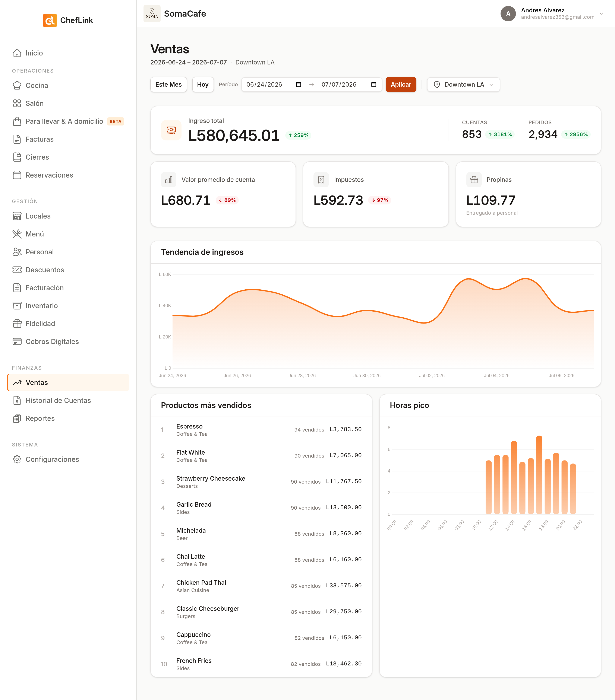Open start date calendar picker icon
615x700 pixels.
pyautogui.click(x=298, y=85)
